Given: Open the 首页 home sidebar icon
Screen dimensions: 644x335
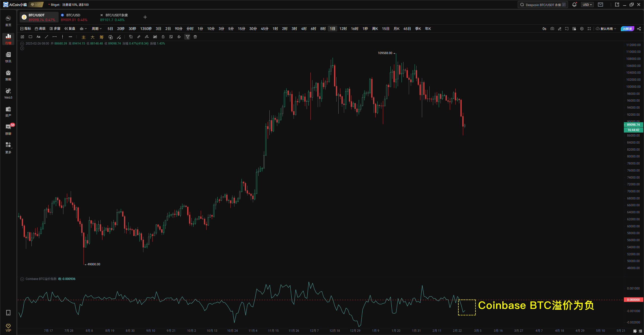Looking at the screenshot, I should click(8, 21).
